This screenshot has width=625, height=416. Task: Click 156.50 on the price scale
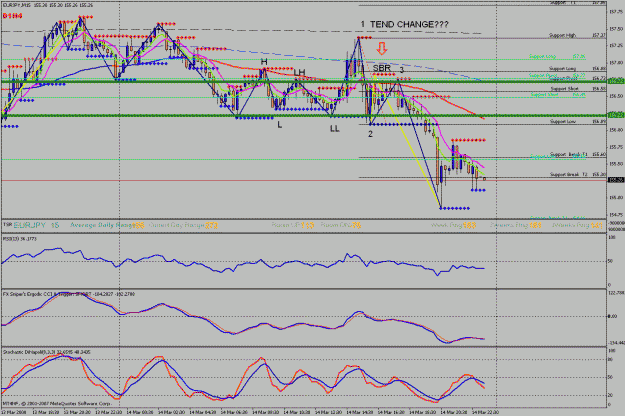click(x=616, y=96)
